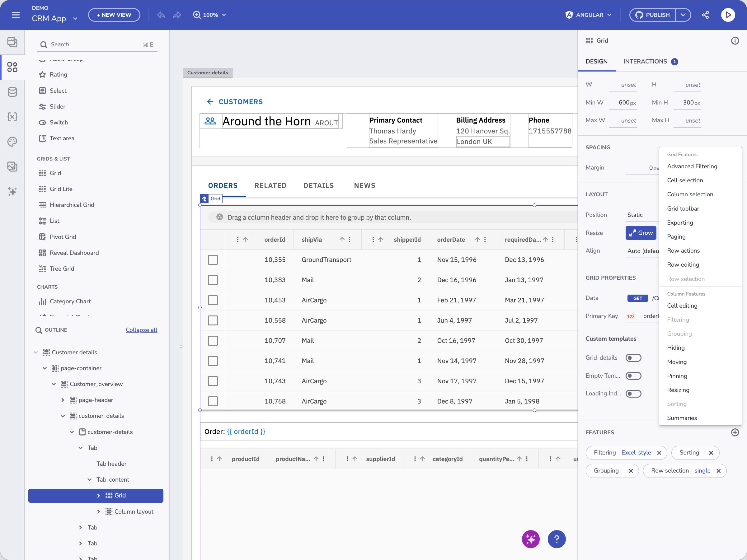The image size is (747, 560).
Task: Expand the Column layout outline node
Action: (98, 512)
